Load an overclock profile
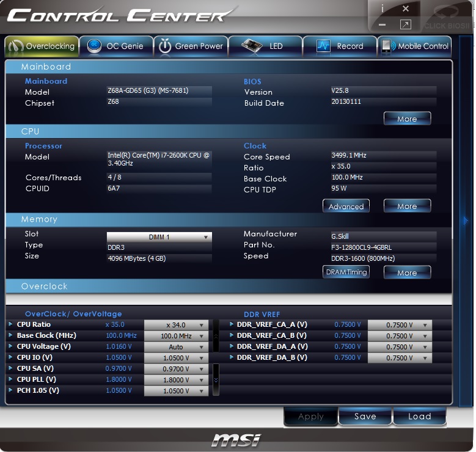The image size is (476, 452). tap(420, 416)
